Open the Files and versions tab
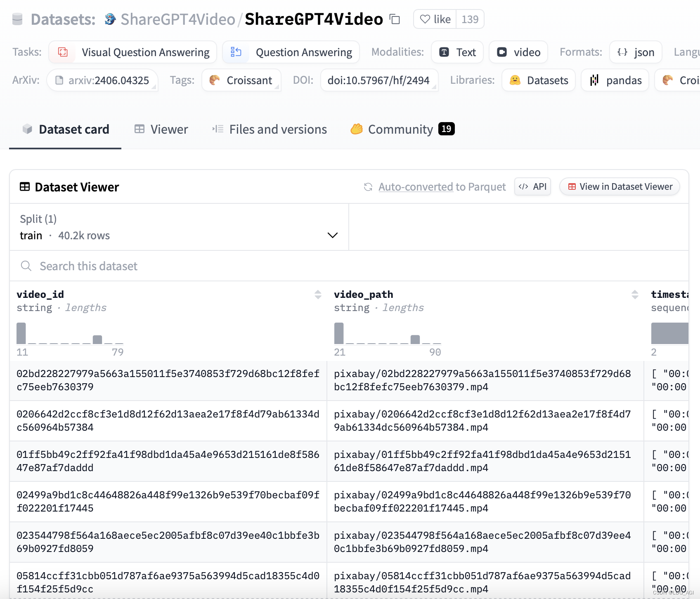 (x=270, y=130)
